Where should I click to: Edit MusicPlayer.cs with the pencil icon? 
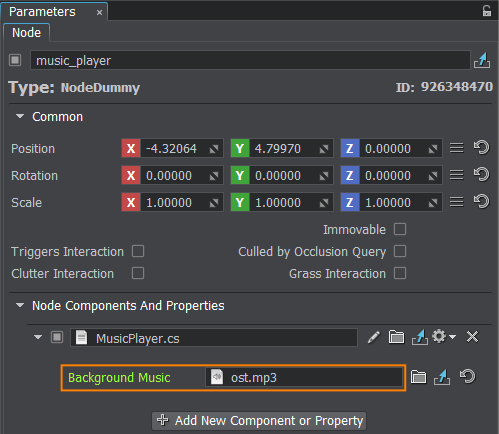click(374, 337)
